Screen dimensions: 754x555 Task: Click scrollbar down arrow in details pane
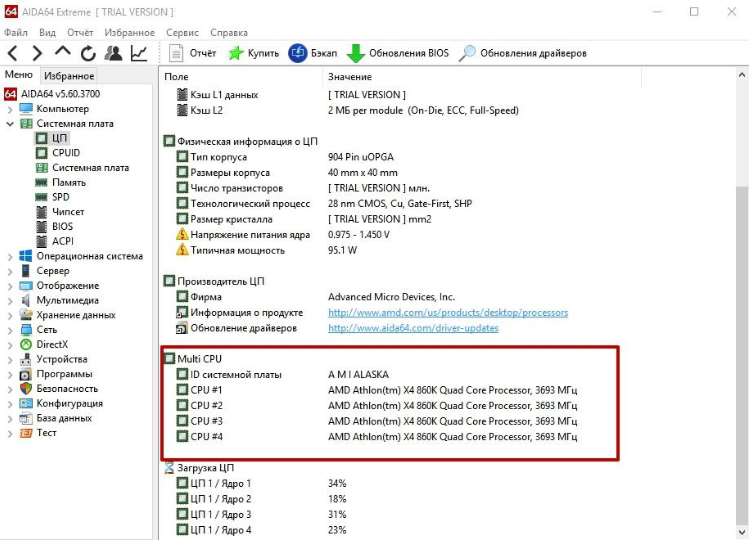[742, 532]
